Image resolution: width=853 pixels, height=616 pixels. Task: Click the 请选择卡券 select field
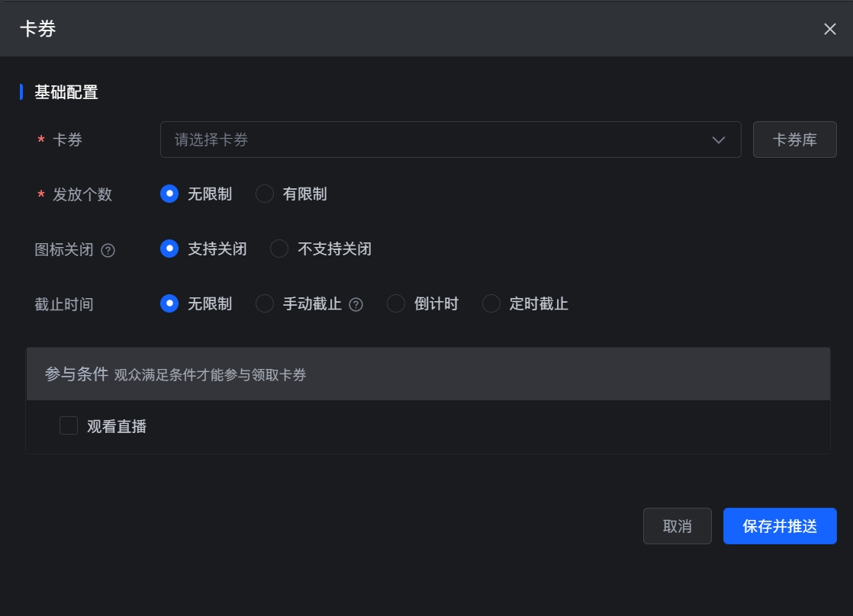pos(435,140)
